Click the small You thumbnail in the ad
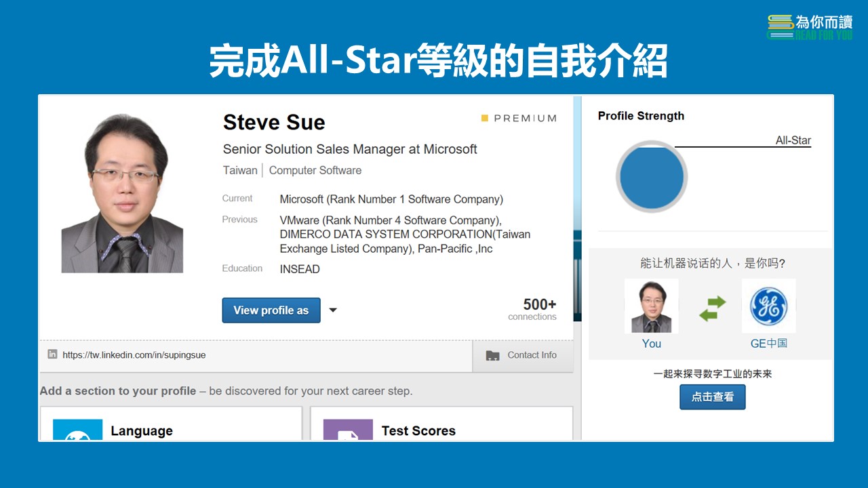This screenshot has height=488, width=868. point(651,306)
